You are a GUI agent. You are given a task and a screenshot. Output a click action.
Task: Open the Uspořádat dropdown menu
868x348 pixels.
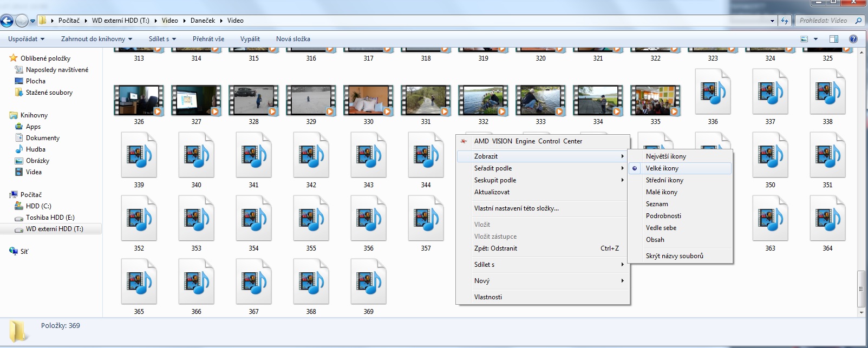pyautogui.click(x=26, y=39)
